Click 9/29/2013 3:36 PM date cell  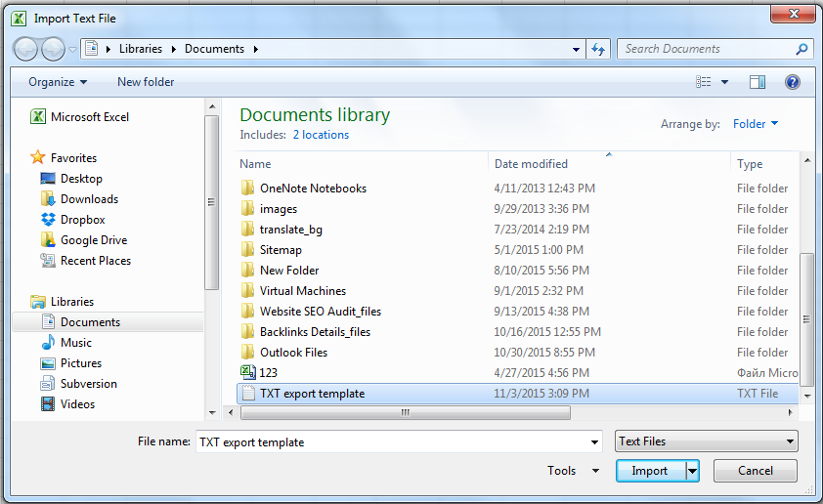coord(541,208)
